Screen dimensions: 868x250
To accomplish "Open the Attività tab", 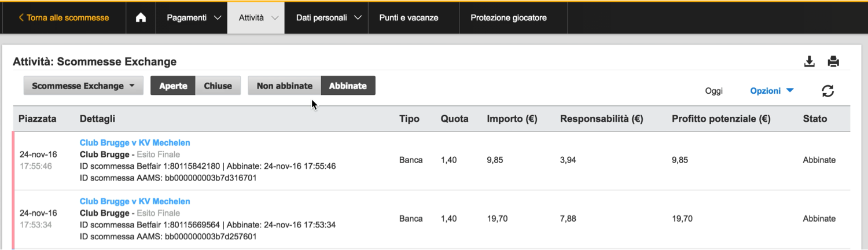I will (256, 18).
